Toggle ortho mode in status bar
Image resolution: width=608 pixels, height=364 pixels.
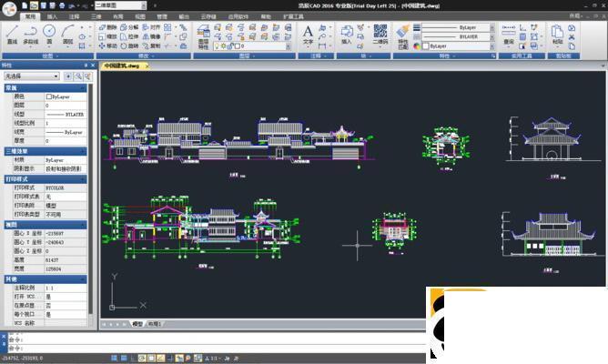tap(133, 359)
